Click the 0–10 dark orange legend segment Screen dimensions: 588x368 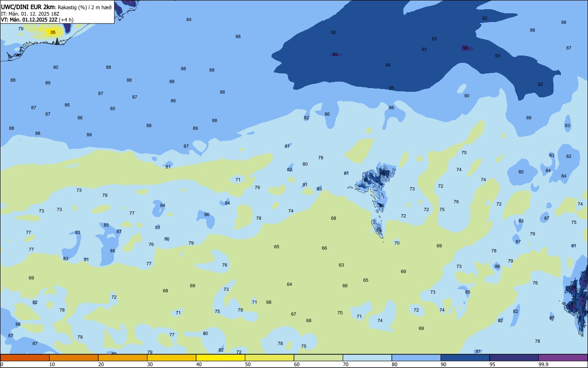point(25,357)
